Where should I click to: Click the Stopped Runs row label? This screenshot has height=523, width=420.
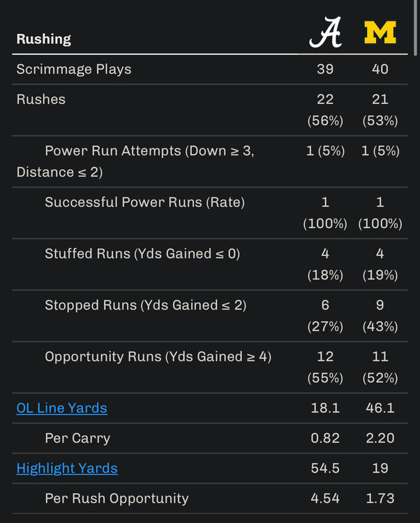click(145, 305)
